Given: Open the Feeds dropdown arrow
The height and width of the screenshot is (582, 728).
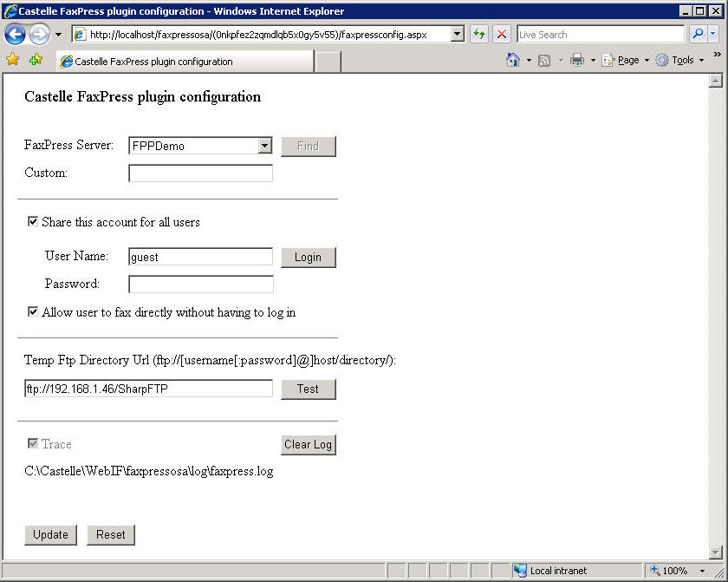Looking at the screenshot, I should (561, 61).
